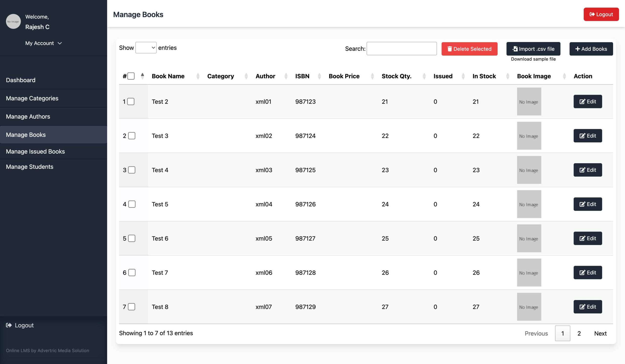Sort by the Issued column arrows
Image resolution: width=625 pixels, height=364 pixels.
[463, 76]
